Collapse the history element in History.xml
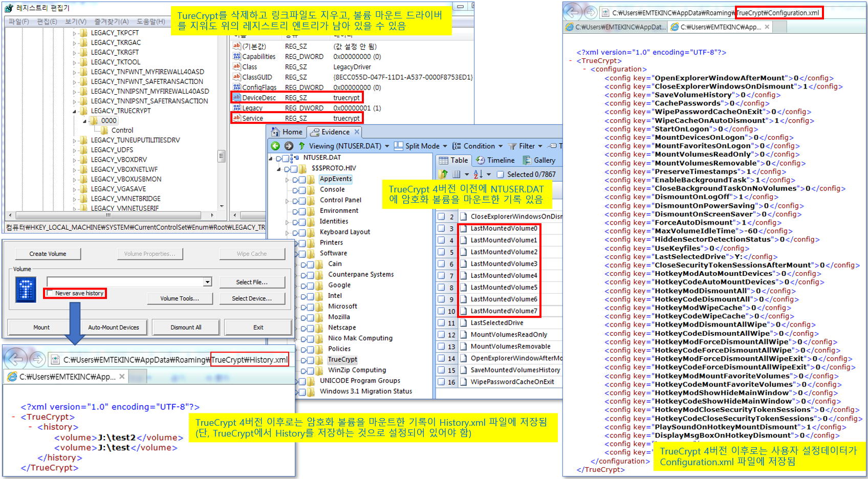 coord(31,427)
